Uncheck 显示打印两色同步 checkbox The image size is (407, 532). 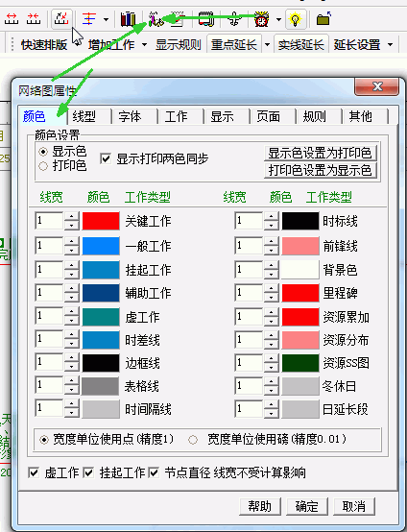106,158
